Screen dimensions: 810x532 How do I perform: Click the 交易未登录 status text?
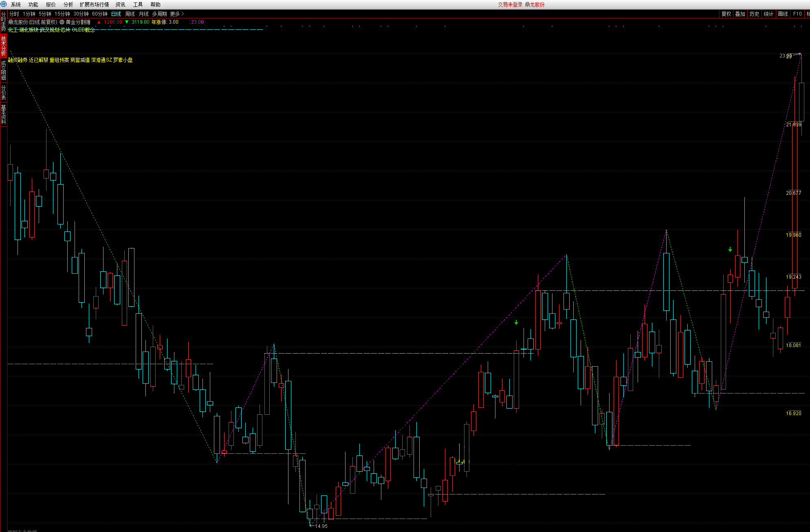pos(510,4)
